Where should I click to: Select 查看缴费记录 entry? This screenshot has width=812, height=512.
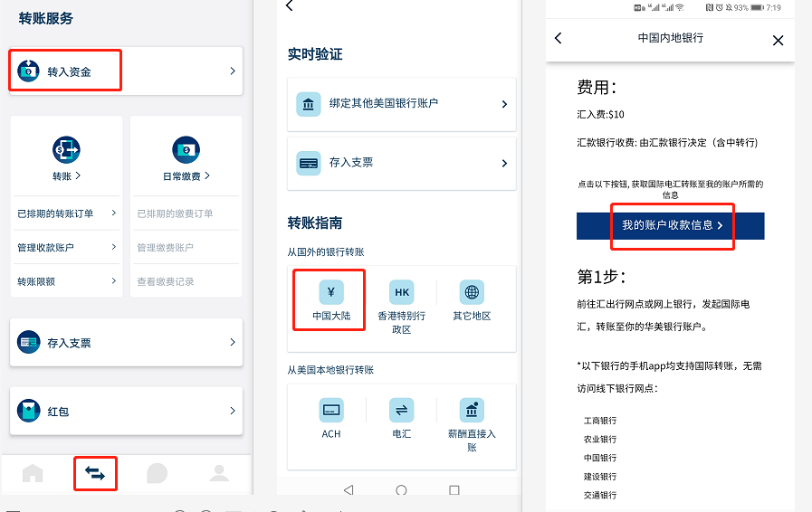click(x=165, y=281)
